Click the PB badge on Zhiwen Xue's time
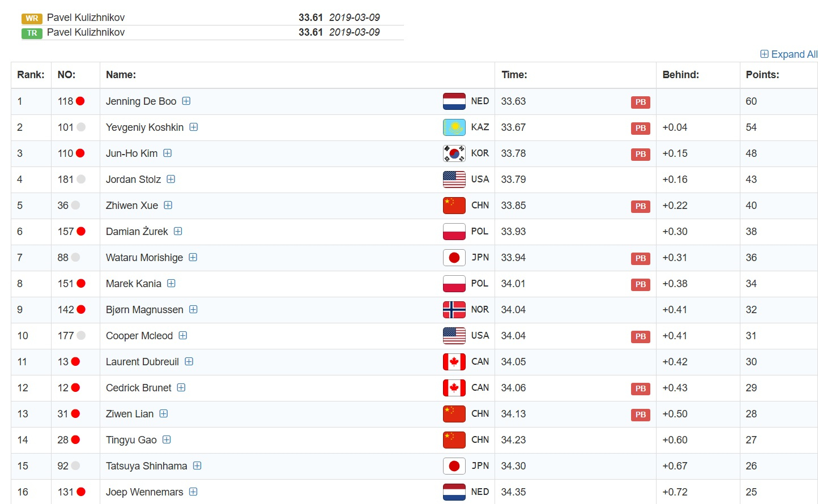 (x=640, y=206)
